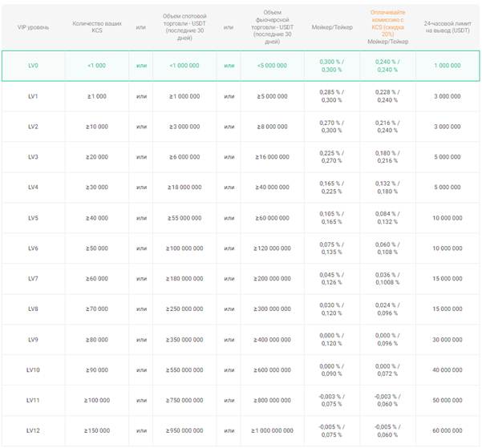This screenshot has width=482, height=448.
Task: Click futures volume "≥120 000 000" in LV6 row
Action: pyautogui.click(x=272, y=248)
